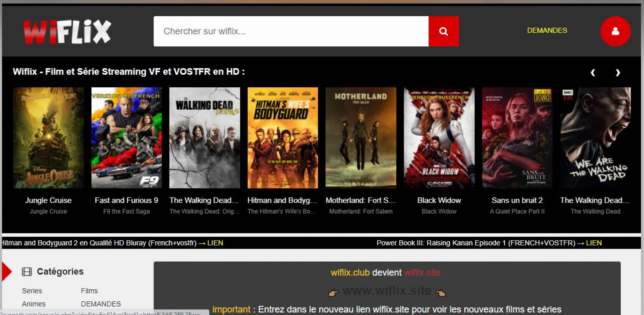Open the Sans un bruit 2 poster
The height and width of the screenshot is (315, 644).
coord(517,138)
